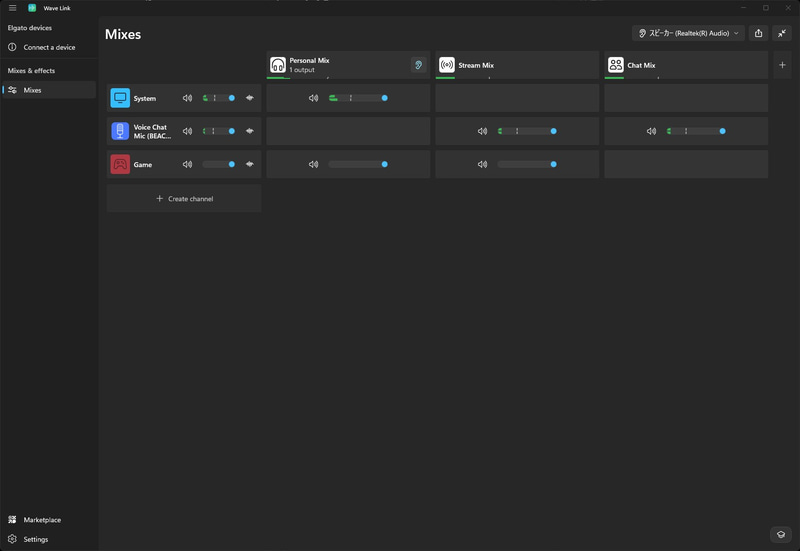Open effects for the Game channel
Viewport: 800px width, 551px height.
pos(249,164)
